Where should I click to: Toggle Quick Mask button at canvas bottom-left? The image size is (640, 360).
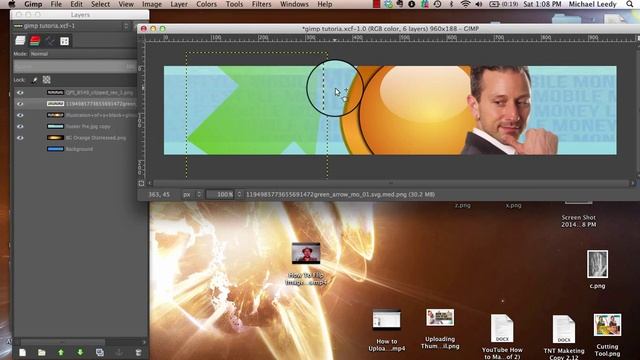click(x=141, y=184)
